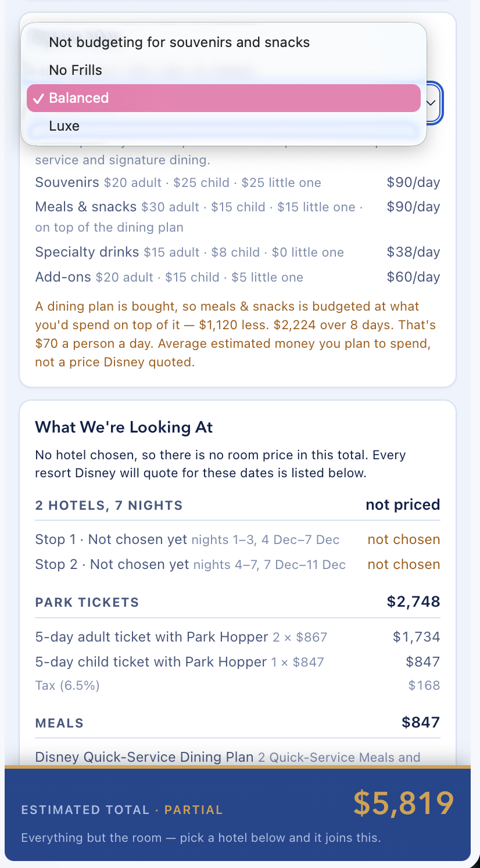Click the 'not chosen' label for Stop 1
The image size is (480, 868).
[404, 539]
